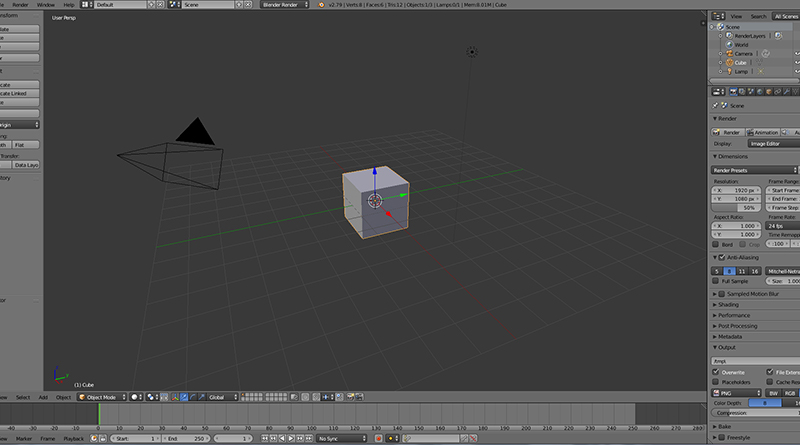Open the Window menu
Image resolution: width=800 pixels, height=445 pixels.
click(x=46, y=5)
